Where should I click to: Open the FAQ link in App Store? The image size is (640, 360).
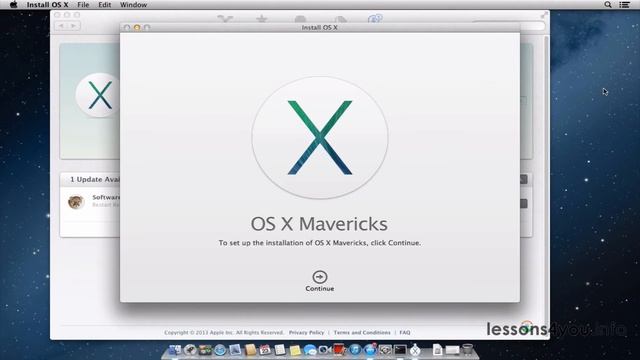[x=404, y=332]
